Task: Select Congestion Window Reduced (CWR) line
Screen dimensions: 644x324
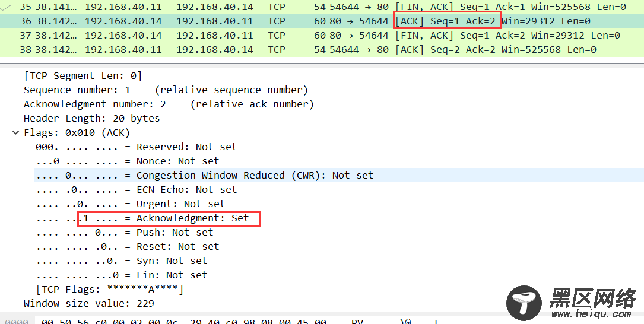Action: 339,175
